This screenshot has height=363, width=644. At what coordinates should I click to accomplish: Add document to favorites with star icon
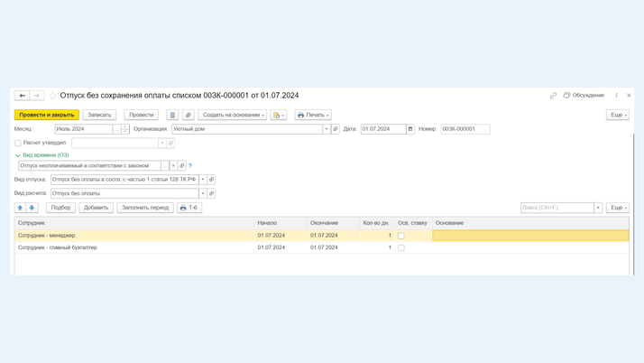pos(52,96)
